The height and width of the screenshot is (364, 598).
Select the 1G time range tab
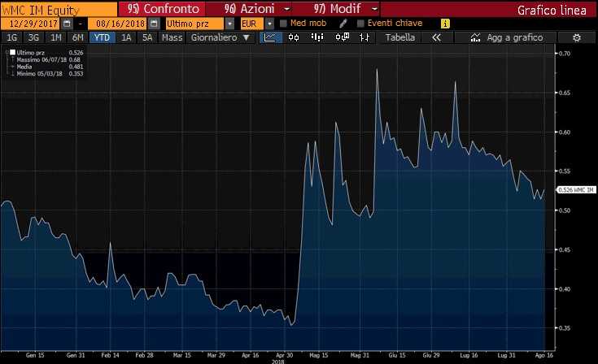[x=12, y=37]
